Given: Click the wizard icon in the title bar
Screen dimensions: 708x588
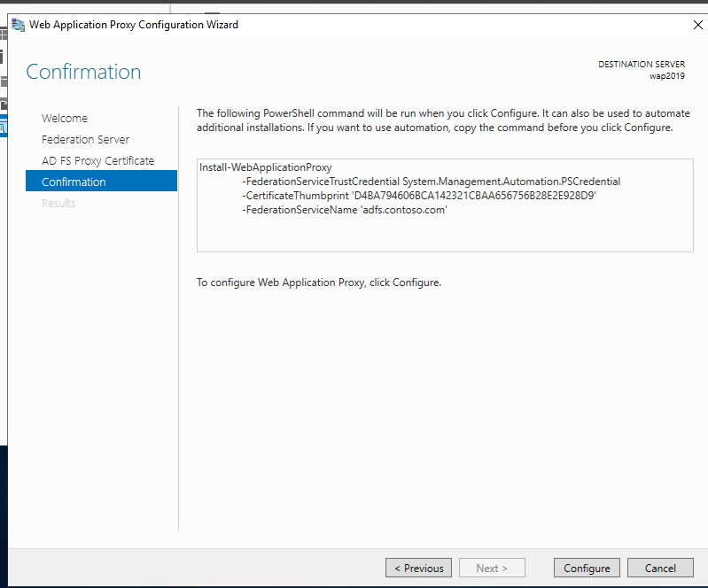Looking at the screenshot, I should point(18,25).
